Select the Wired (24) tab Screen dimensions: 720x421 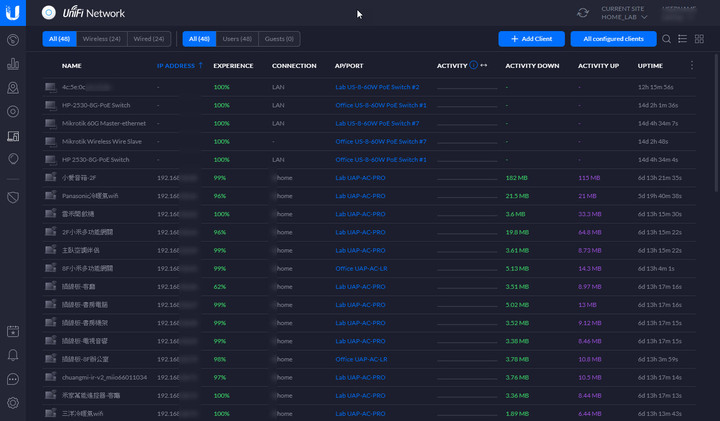(x=149, y=39)
